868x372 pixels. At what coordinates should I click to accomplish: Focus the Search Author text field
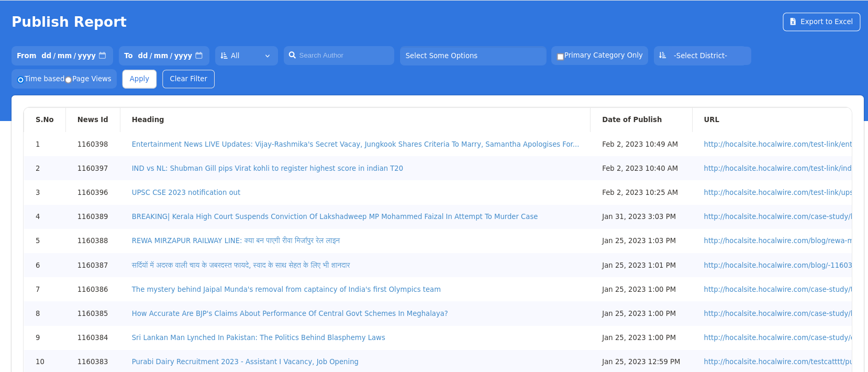[343, 56]
